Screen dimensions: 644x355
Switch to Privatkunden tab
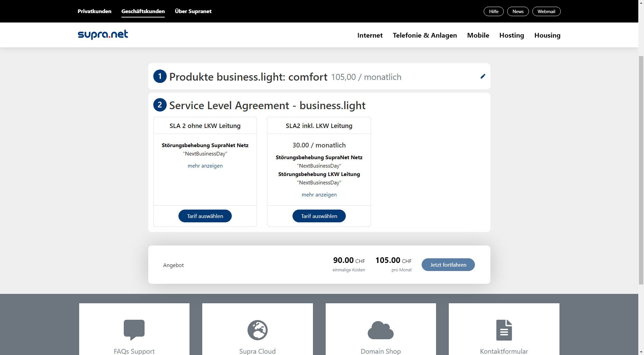94,11
